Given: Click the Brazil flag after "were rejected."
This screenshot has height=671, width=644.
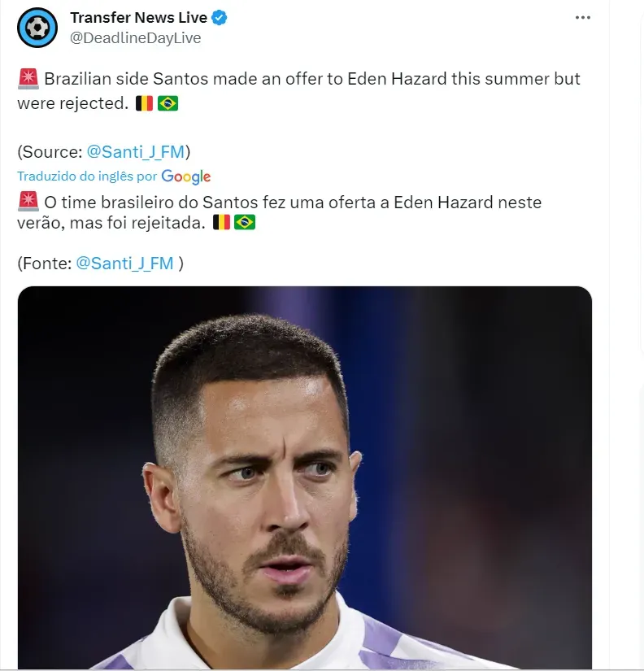Looking at the screenshot, I should coord(168,103).
